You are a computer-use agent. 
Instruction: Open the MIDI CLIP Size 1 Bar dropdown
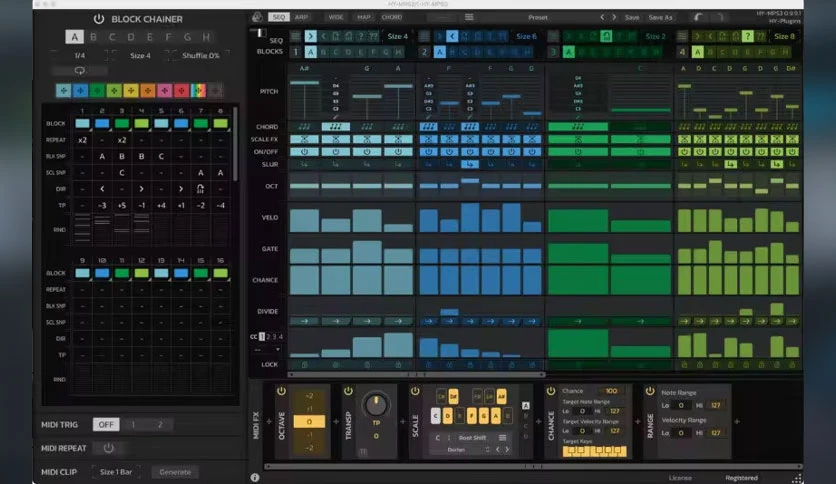[x=116, y=472]
